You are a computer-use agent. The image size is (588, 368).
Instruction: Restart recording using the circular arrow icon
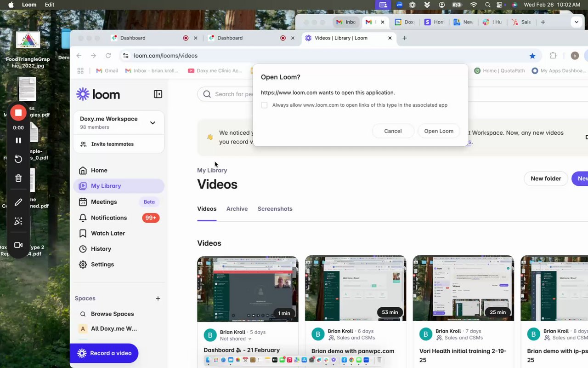pos(18,159)
